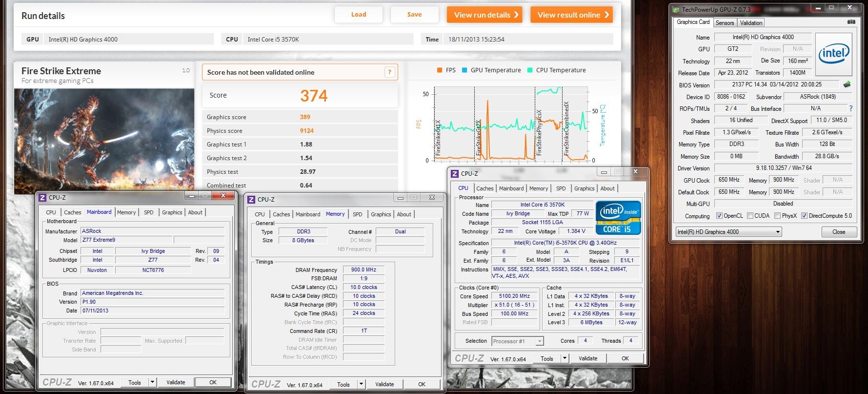Switch to Validation tab in GPU-Z

click(x=751, y=23)
